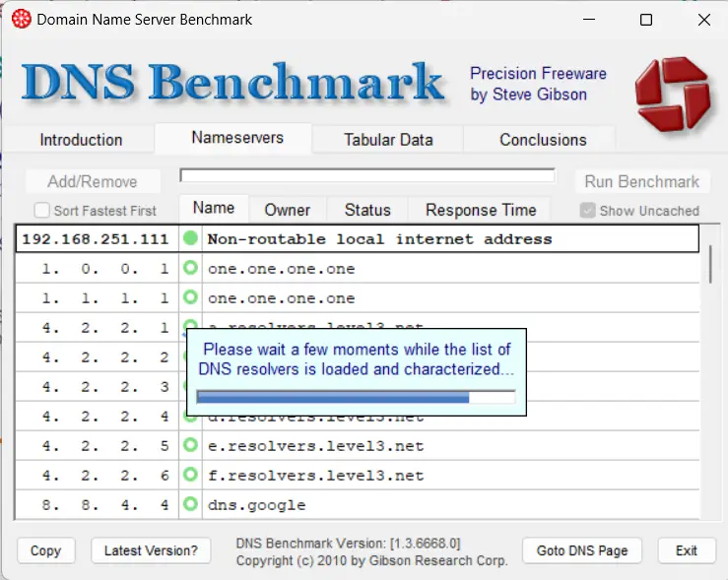This screenshot has height=580, width=728.
Task: Click the nameserver list vertical scrollbar
Action: point(710,266)
